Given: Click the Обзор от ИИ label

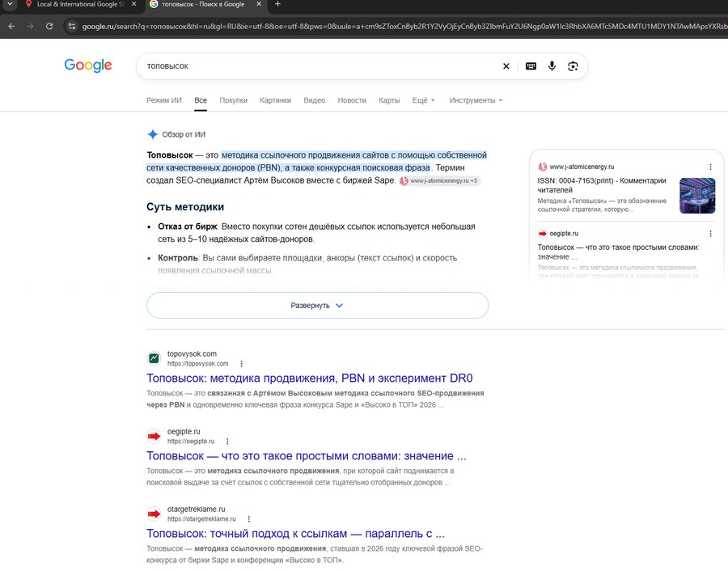Looking at the screenshot, I should click(184, 134).
